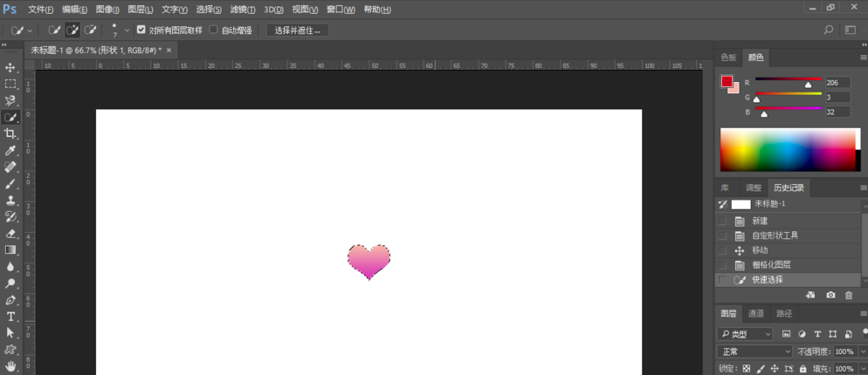Filter layers by shape layers
868x375 pixels.
pos(832,334)
